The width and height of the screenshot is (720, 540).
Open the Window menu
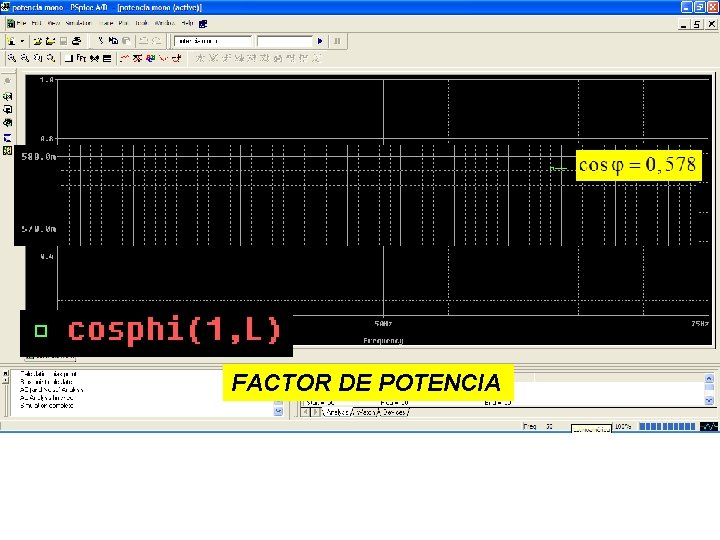click(164, 23)
